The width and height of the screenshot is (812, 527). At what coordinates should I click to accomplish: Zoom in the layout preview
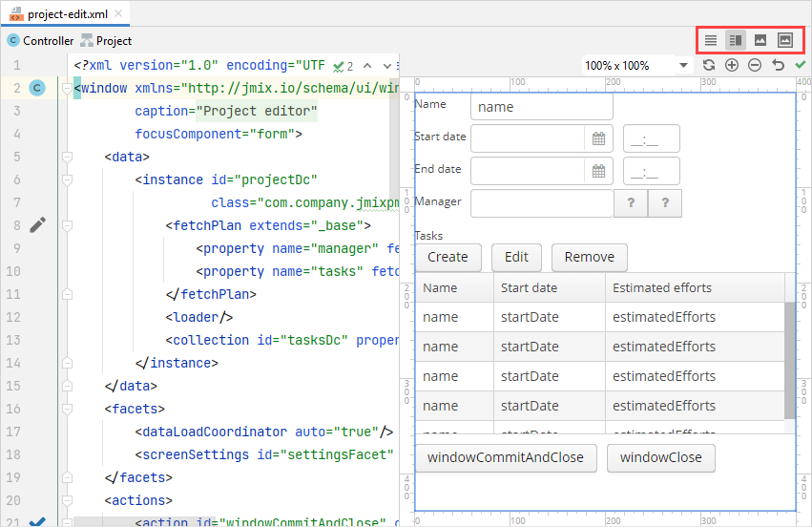732,65
